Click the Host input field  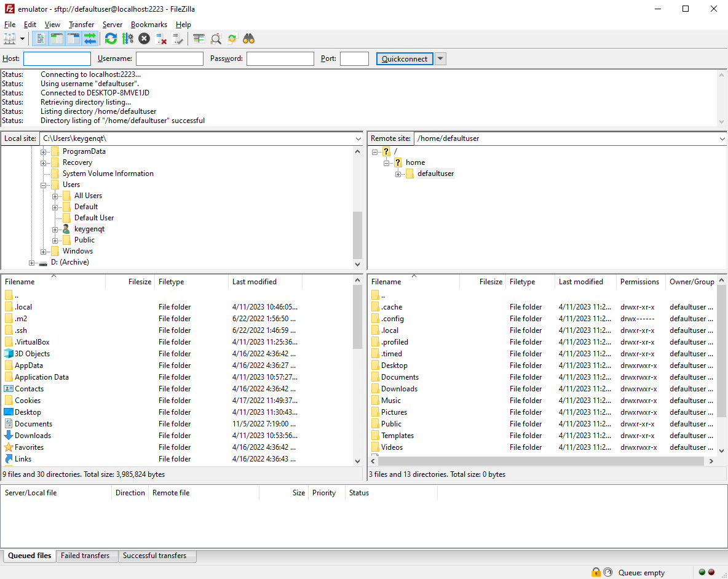[x=57, y=59]
